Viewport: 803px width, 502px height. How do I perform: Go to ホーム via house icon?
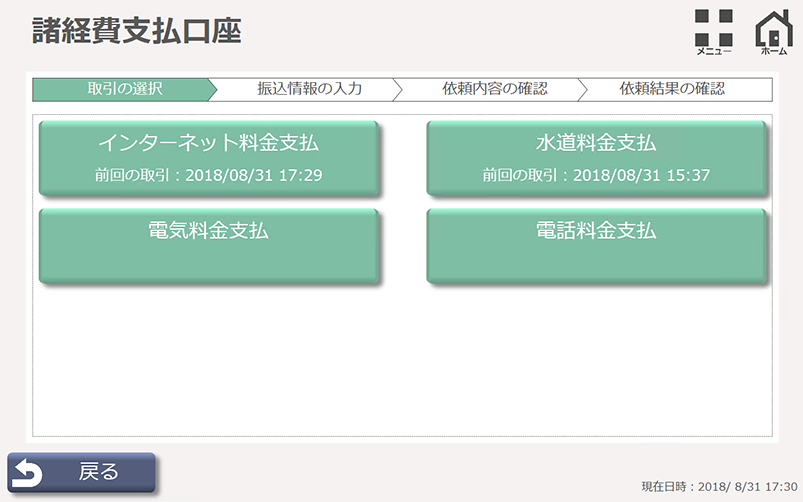pos(774,32)
